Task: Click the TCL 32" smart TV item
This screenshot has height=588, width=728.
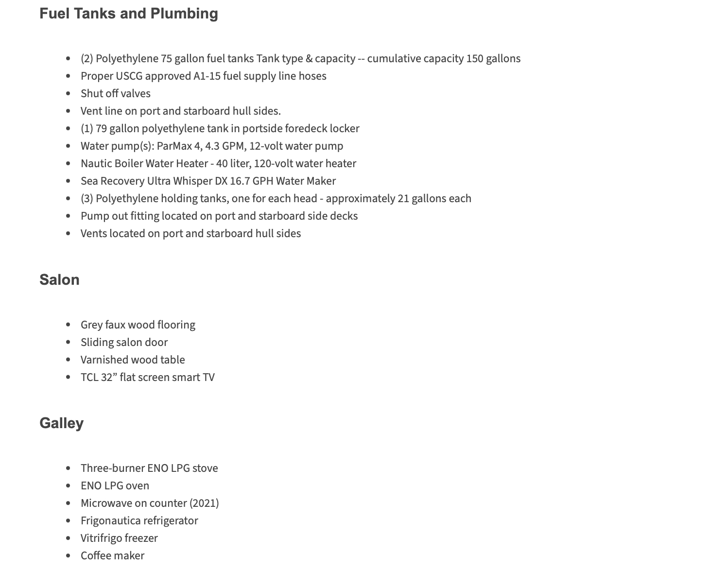Action: tap(147, 378)
